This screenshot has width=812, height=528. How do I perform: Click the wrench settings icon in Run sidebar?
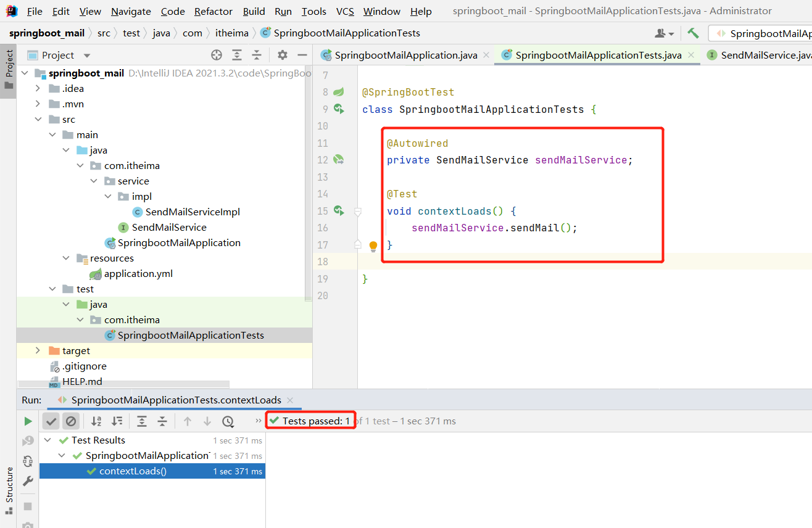click(x=28, y=481)
